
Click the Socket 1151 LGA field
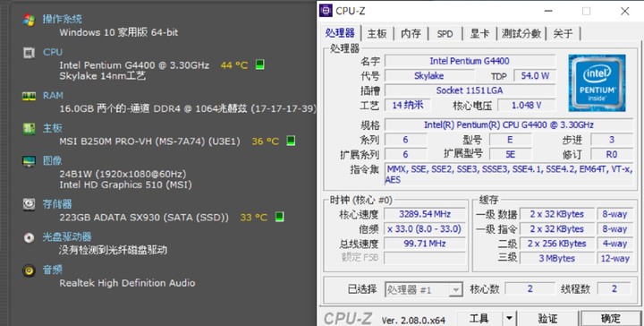click(x=470, y=90)
